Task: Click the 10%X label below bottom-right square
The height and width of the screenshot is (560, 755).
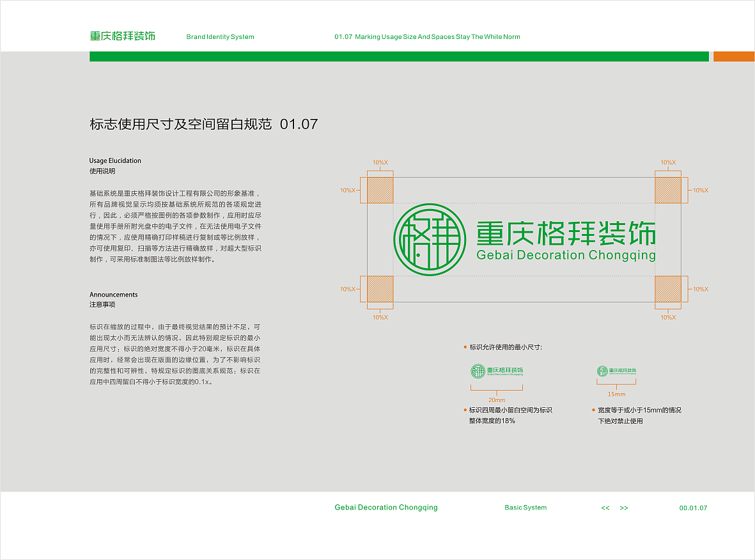Action: point(668,317)
